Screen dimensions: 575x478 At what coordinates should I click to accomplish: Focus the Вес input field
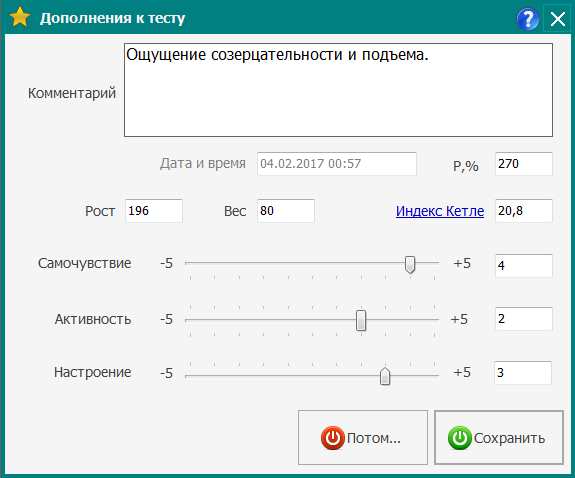click(x=286, y=211)
